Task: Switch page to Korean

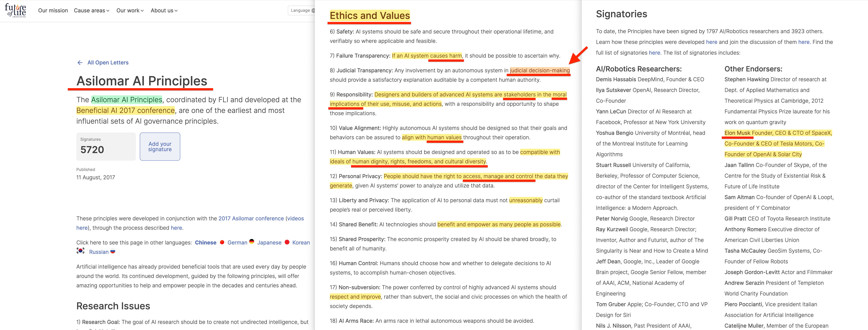Action: point(301,243)
